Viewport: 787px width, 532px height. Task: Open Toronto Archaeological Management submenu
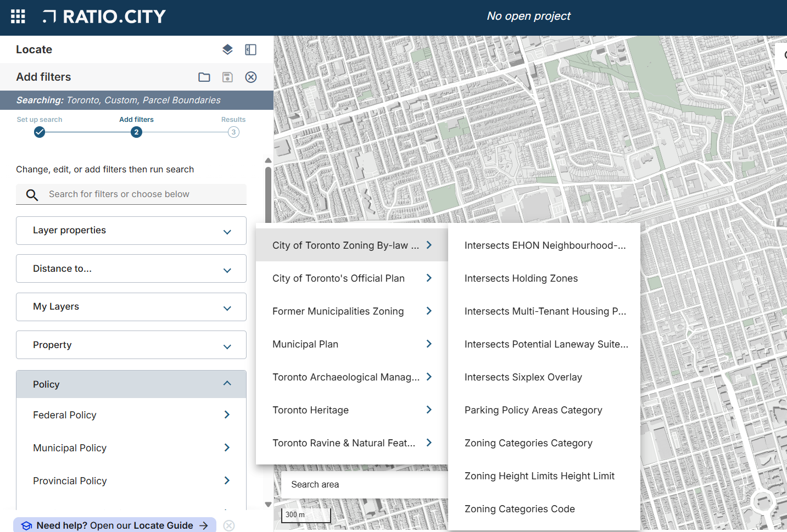(352, 377)
